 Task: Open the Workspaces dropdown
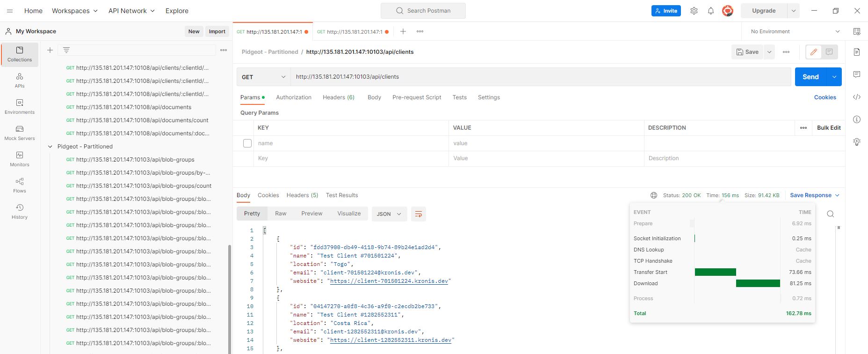75,11
